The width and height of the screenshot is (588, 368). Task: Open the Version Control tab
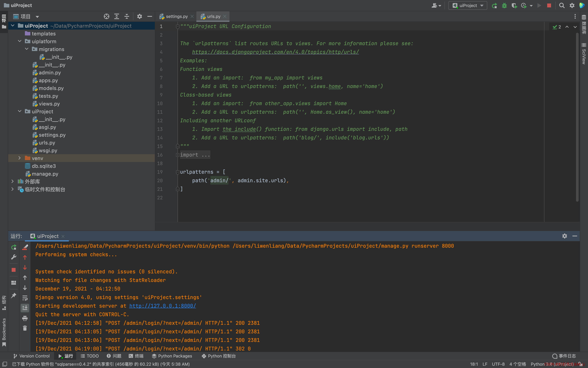point(31,356)
